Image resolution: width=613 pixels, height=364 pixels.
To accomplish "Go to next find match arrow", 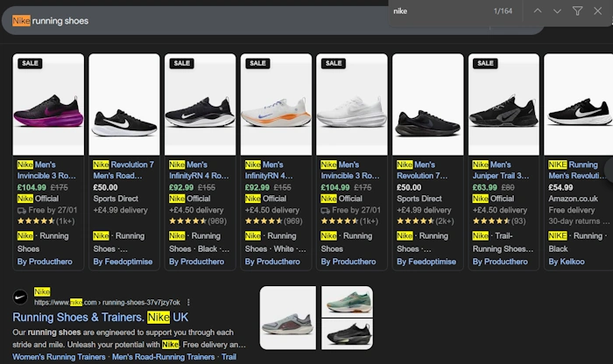I will 557,10.
